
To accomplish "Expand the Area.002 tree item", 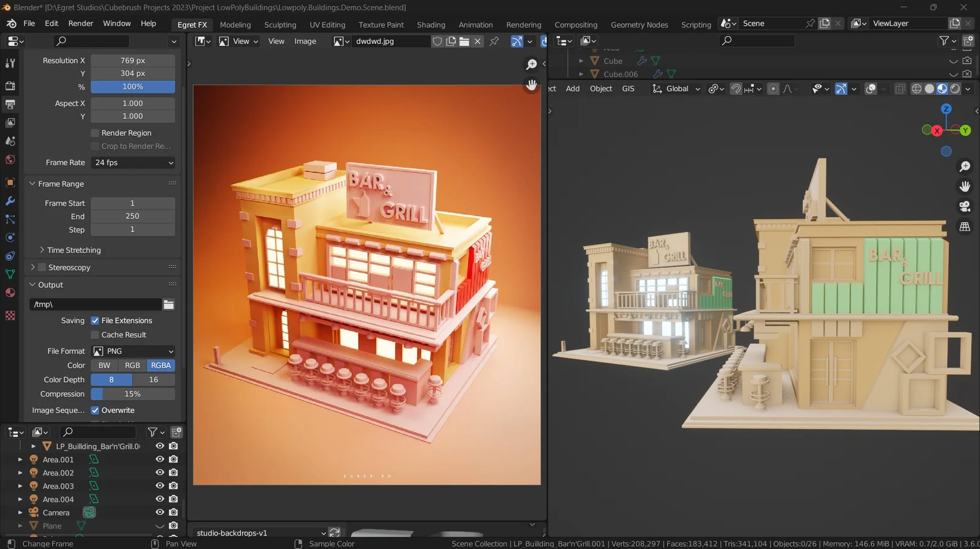I will 20,473.
